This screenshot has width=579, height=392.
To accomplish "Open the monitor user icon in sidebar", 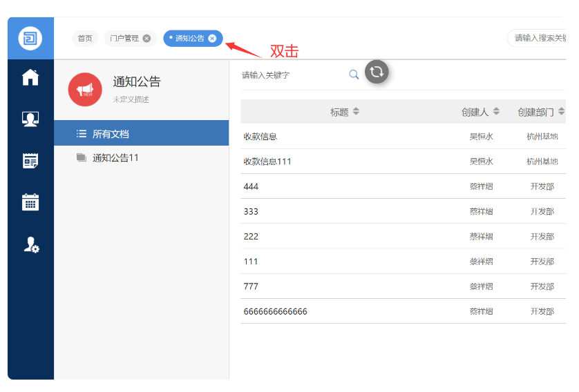I will [30, 119].
